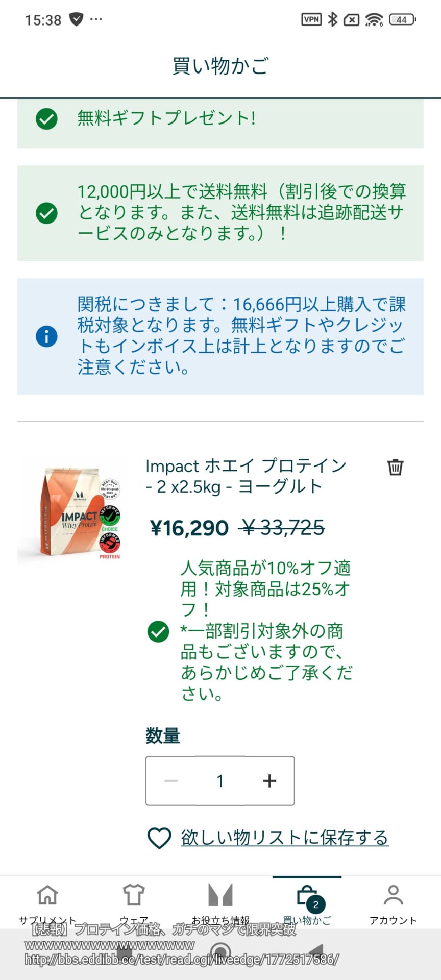This screenshot has width=441, height=980.
Task: Tap the free shipping checkmark icon
Action: [46, 213]
